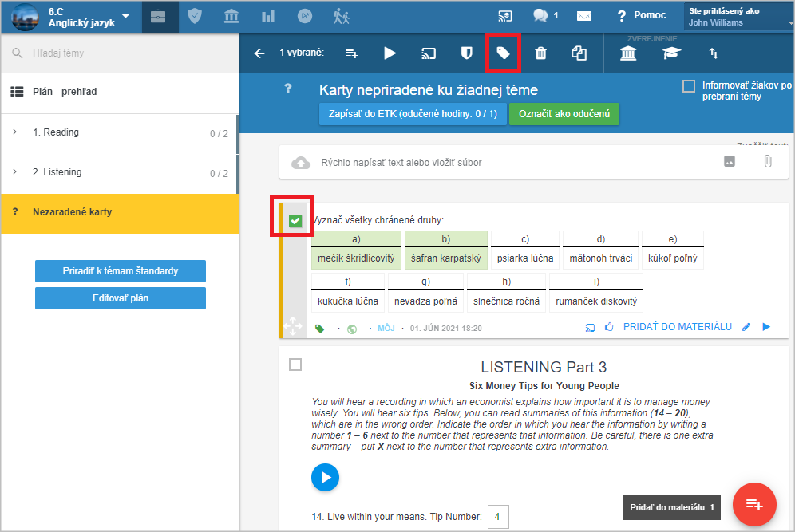
Task: Open the briefcase materials icon
Action: (158, 17)
